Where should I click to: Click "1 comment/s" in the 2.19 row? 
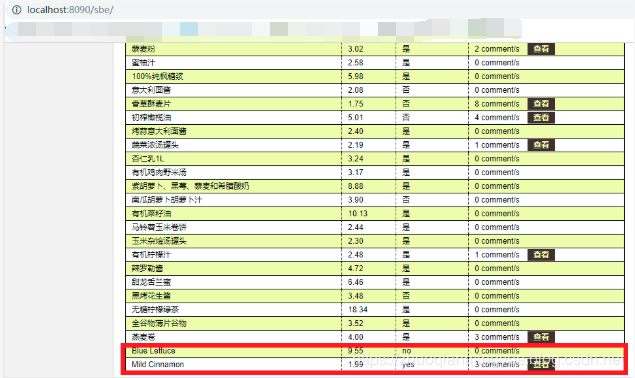coord(497,145)
